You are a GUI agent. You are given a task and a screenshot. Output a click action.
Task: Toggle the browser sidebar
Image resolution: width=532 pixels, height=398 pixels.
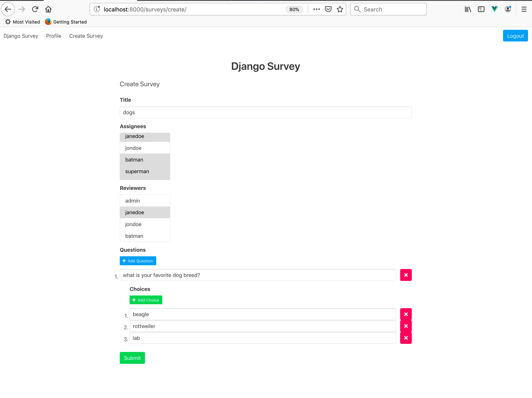click(481, 9)
